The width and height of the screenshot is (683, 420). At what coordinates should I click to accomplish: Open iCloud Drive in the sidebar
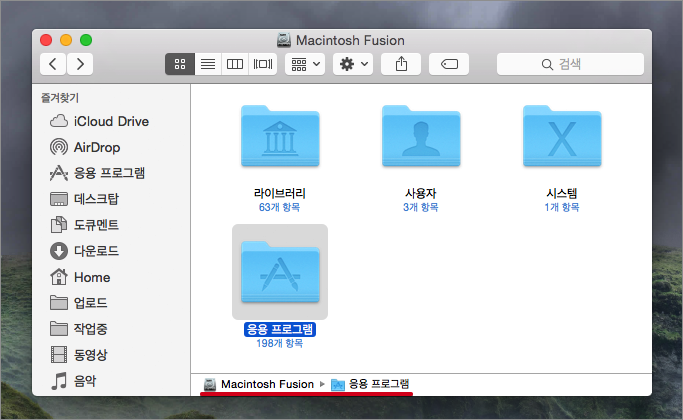[100, 121]
